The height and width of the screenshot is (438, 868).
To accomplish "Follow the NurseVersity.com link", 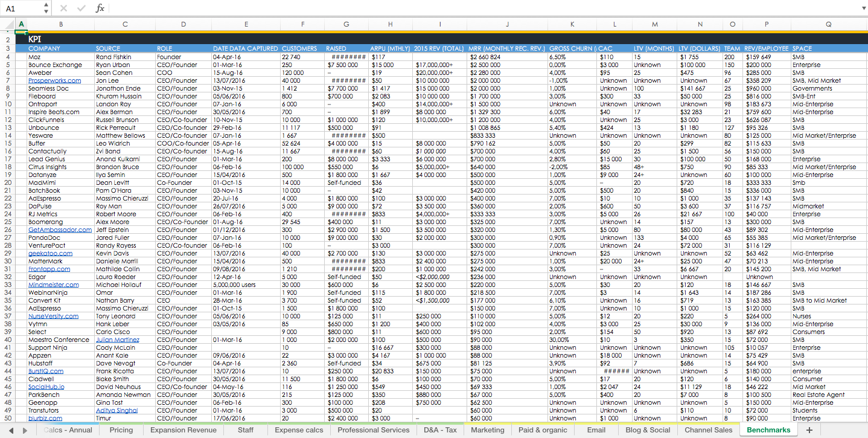I will [x=53, y=316].
